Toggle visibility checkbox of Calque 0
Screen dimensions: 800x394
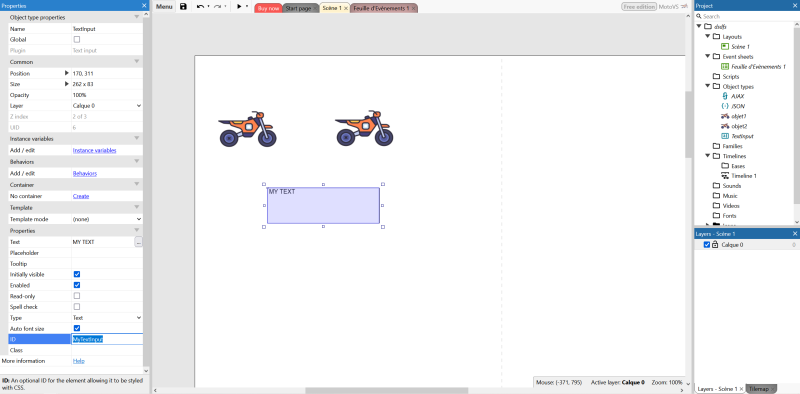[707, 245]
